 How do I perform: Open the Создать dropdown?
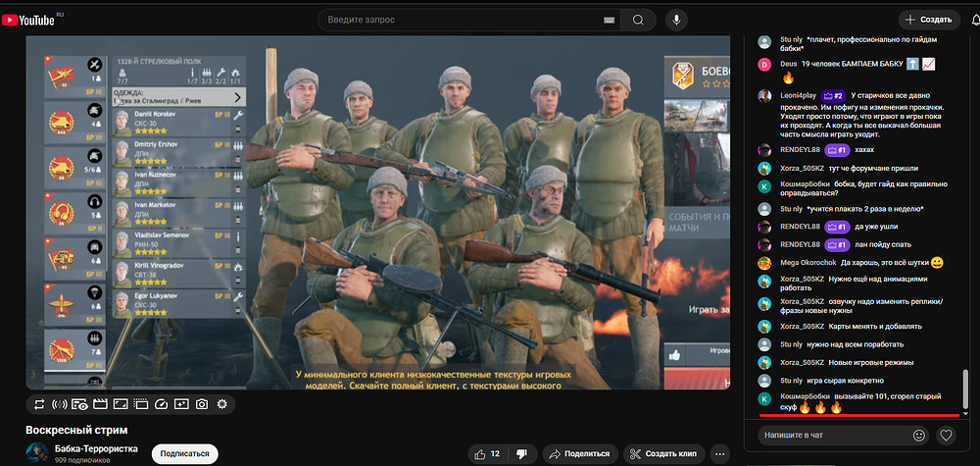tap(927, 20)
